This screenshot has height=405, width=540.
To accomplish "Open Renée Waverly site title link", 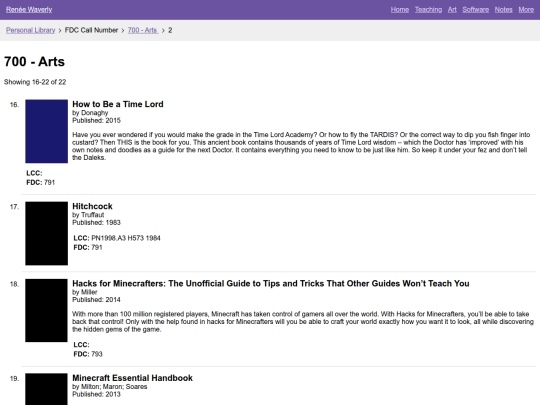I will (x=29, y=10).
